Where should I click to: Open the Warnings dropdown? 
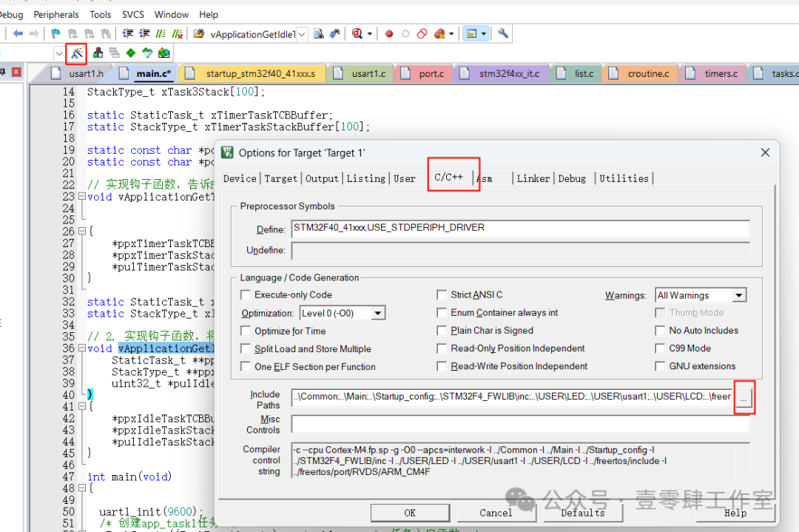click(x=739, y=295)
